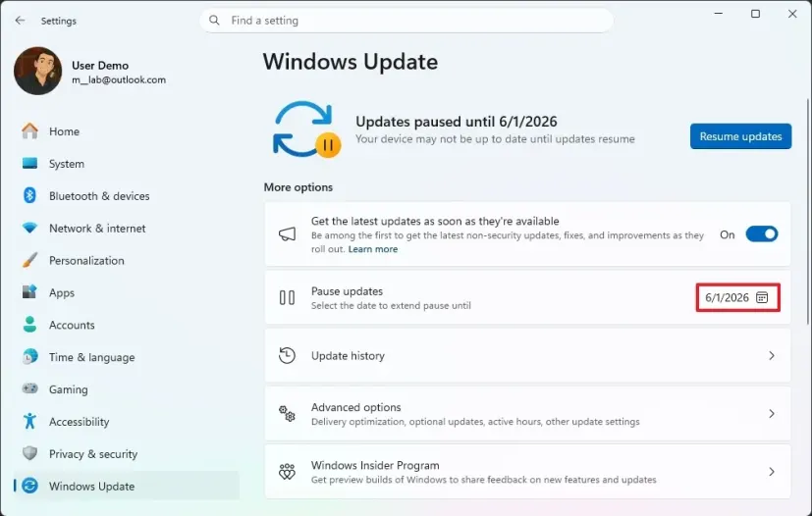Click the search magnifier icon
The image size is (812, 516).
(214, 21)
